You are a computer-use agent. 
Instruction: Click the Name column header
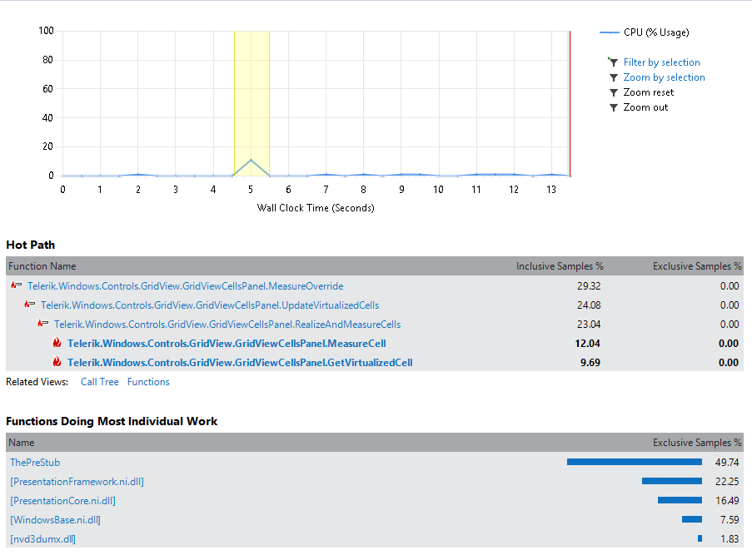point(22,442)
